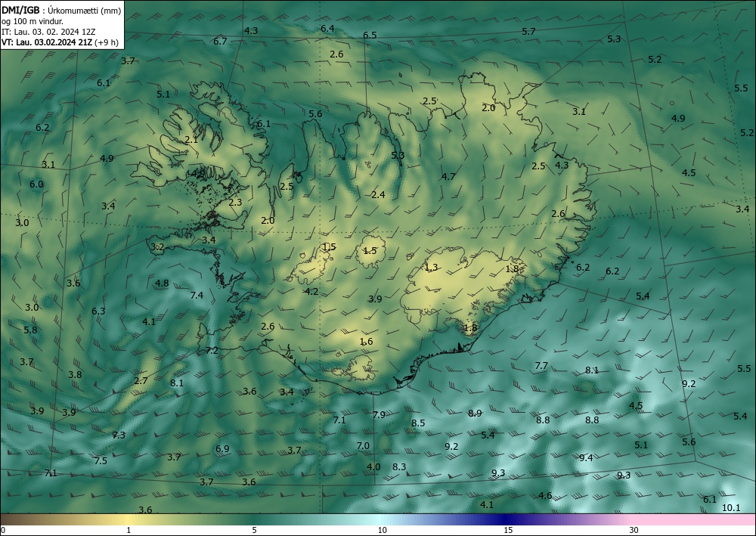Click the 5.7 value on the map
This screenshot has width=756, height=536.
(529, 32)
